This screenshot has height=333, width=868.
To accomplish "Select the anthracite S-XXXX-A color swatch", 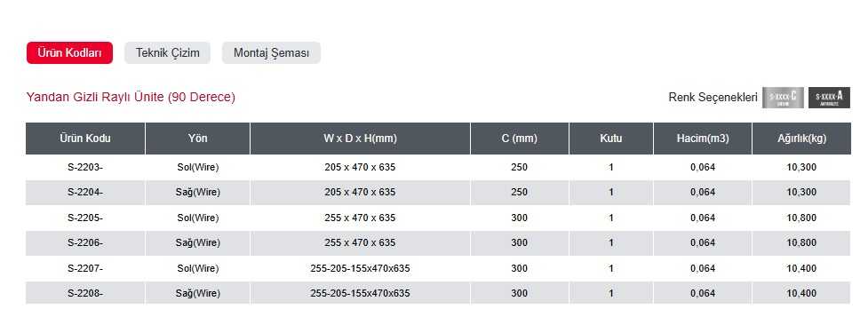I will point(829,98).
